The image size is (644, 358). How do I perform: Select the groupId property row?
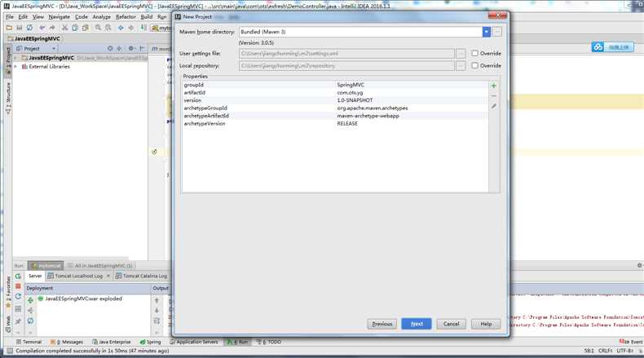coord(335,85)
